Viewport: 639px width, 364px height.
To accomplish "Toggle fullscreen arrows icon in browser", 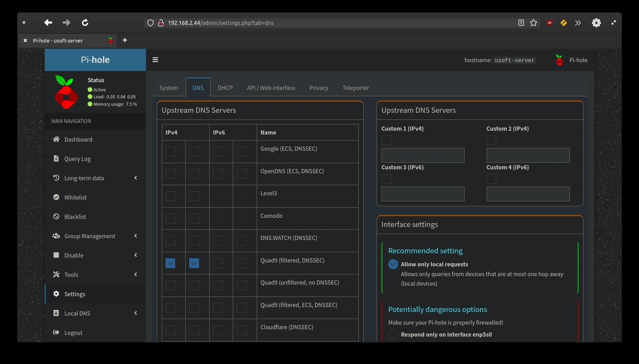I will [614, 22].
